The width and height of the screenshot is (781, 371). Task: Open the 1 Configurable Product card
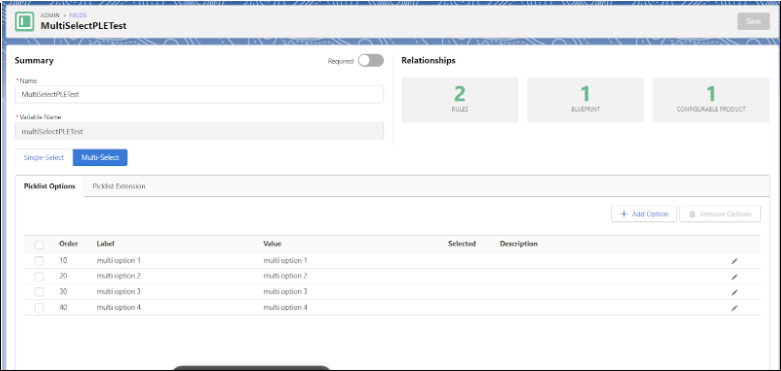[x=711, y=100]
